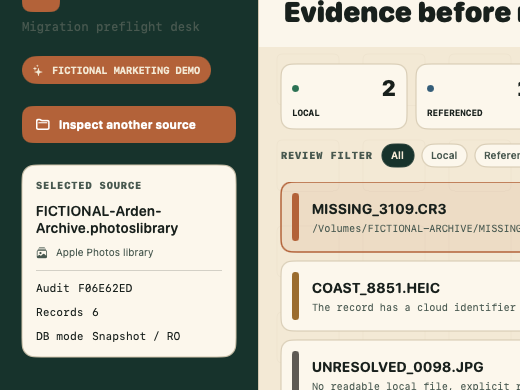Select the UNRESOLVED_0098.JPG record
This screenshot has width=520, height=390.
(x=400, y=365)
